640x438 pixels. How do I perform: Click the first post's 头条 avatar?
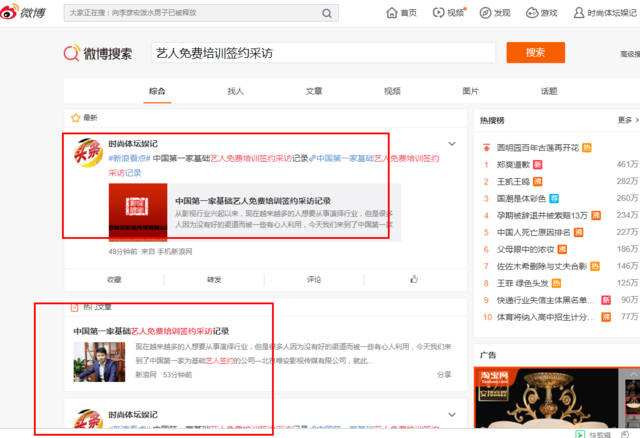click(x=88, y=153)
